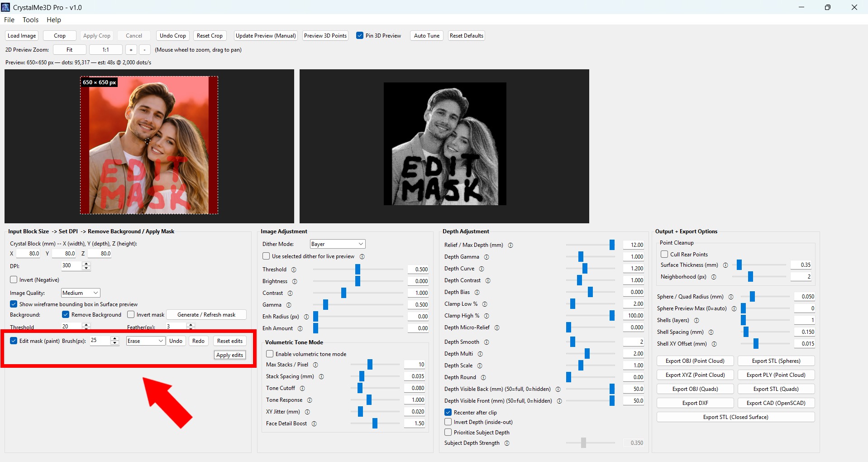Click Export STL (Closed Surface) button

[735, 417]
